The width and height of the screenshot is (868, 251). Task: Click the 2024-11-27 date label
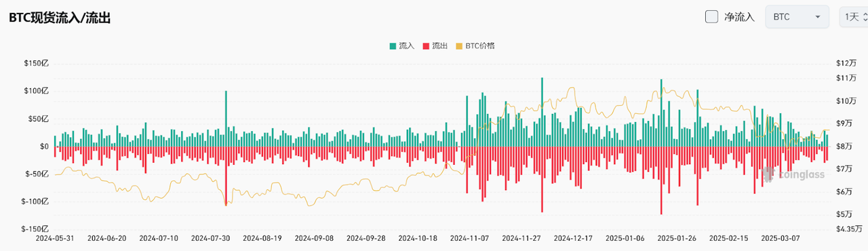click(521, 239)
